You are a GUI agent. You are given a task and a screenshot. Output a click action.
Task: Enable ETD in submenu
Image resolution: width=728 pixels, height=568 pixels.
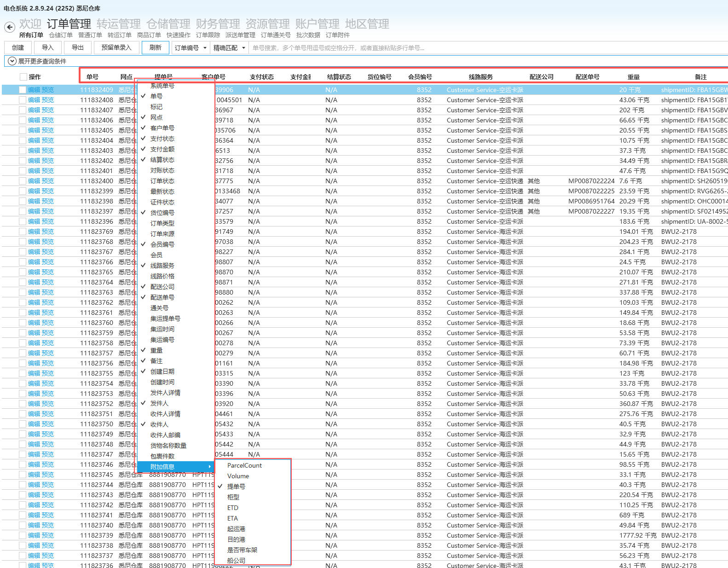[253, 508]
